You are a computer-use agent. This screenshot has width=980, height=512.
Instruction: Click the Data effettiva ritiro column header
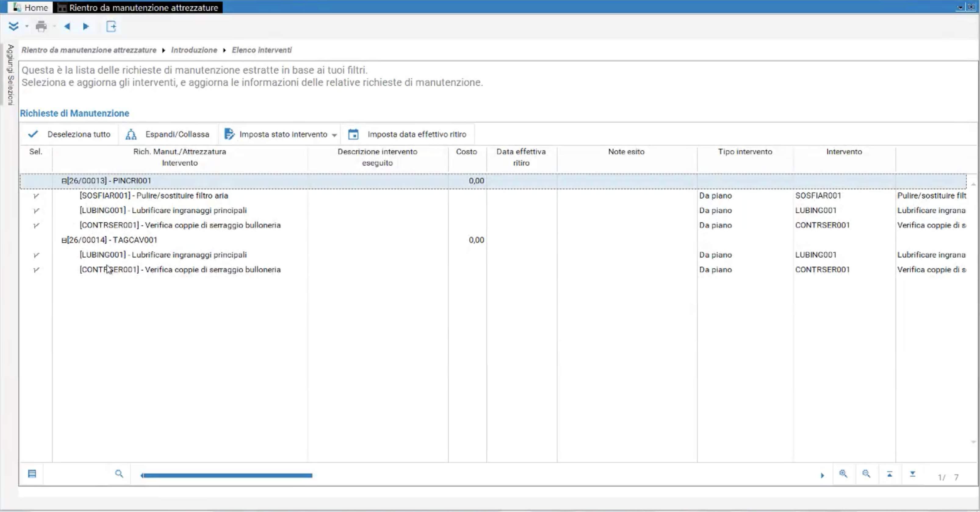[x=521, y=157]
